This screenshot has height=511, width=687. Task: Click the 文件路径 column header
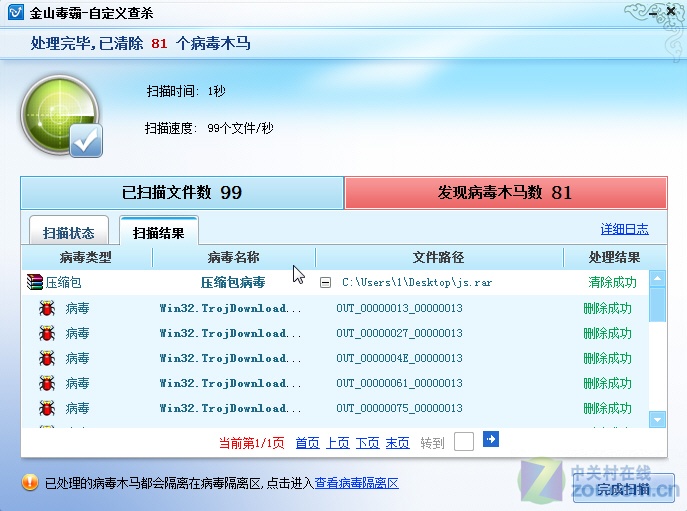tap(439, 257)
